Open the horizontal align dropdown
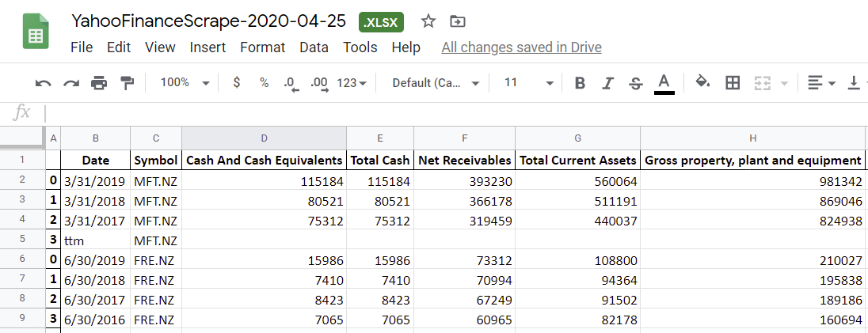Image resolution: width=868 pixels, height=333 pixels. tap(822, 83)
